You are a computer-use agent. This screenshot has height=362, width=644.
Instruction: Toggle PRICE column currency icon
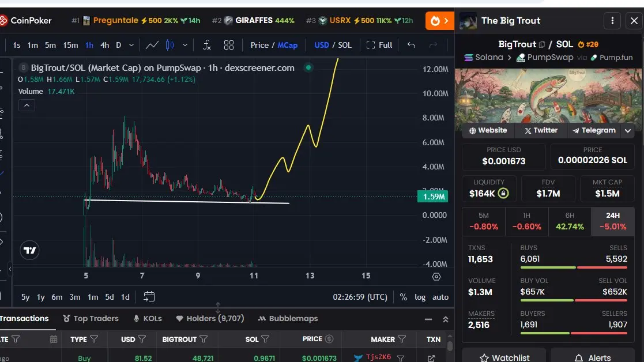coord(329,339)
